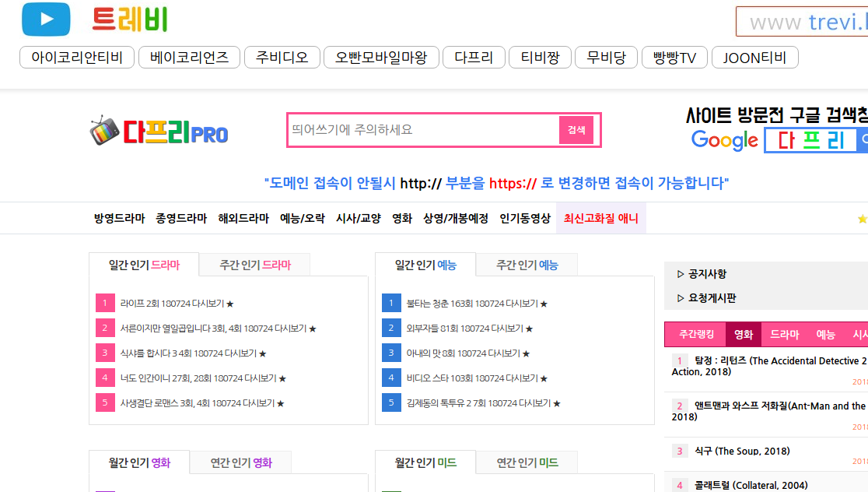The height and width of the screenshot is (492, 868).
Task: Open drama link 서른이지만 열일곱입니다 3회, 4회
Action: pos(218,329)
